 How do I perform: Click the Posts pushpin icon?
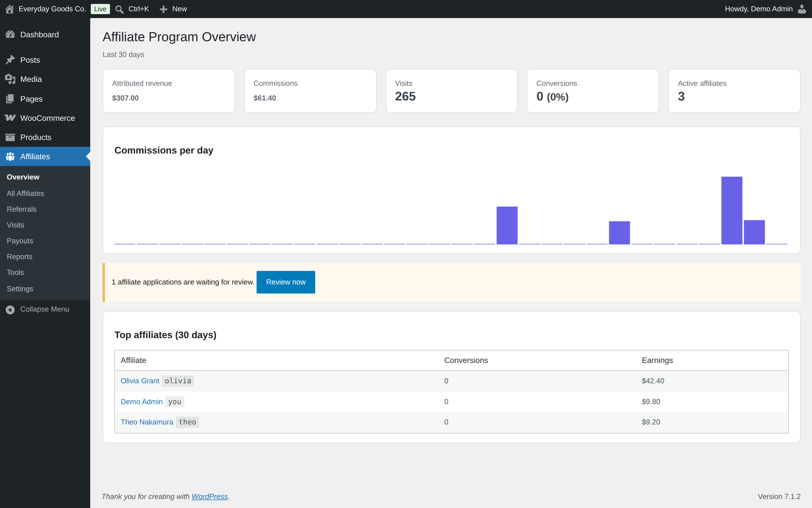(10, 60)
